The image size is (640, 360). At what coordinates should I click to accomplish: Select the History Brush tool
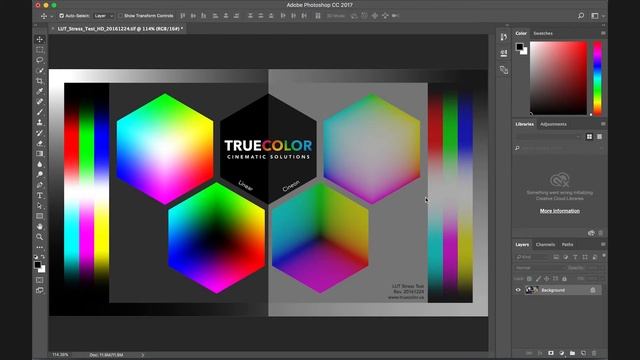click(40, 133)
